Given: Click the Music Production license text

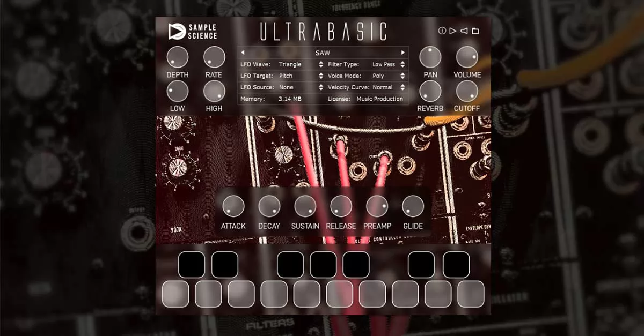Looking at the screenshot, I should click(x=379, y=99).
